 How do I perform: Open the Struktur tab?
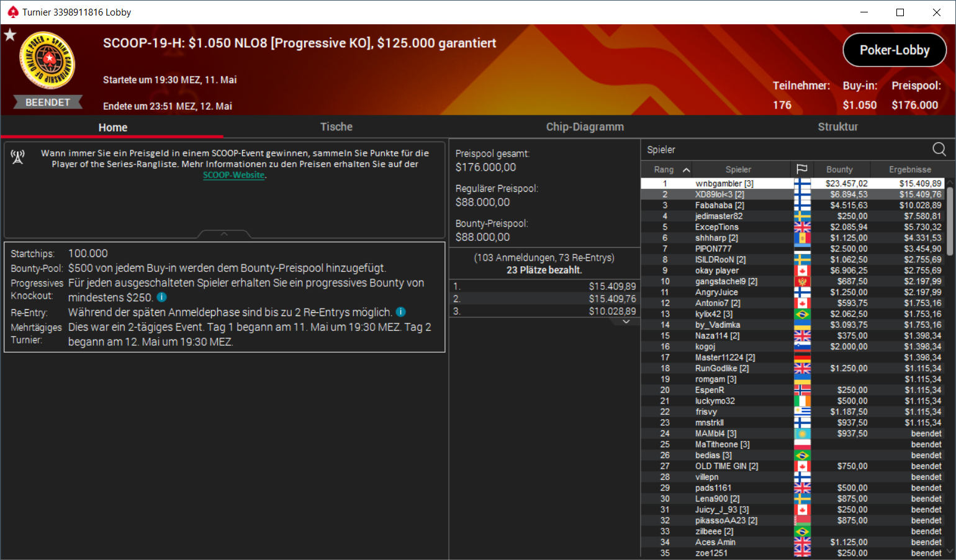click(837, 127)
